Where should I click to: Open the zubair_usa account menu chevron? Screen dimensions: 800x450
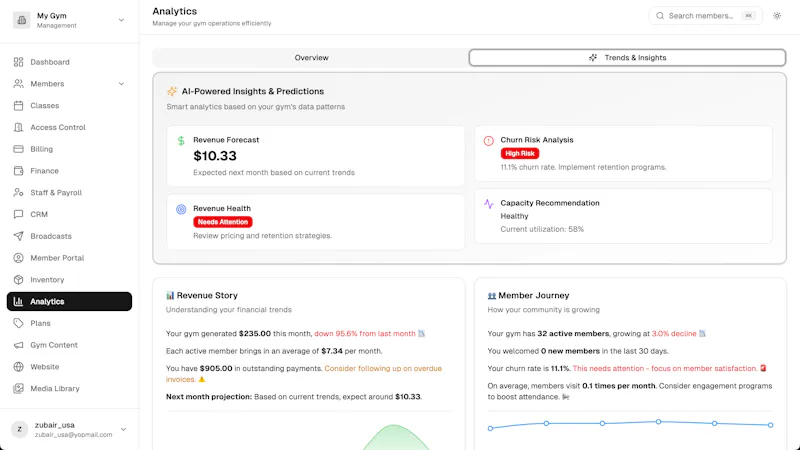click(x=123, y=429)
